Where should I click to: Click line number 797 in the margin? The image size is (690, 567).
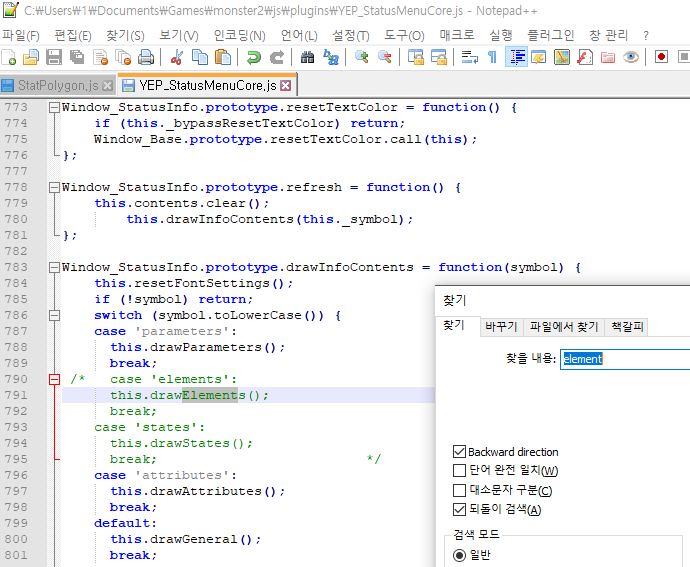tap(16, 491)
